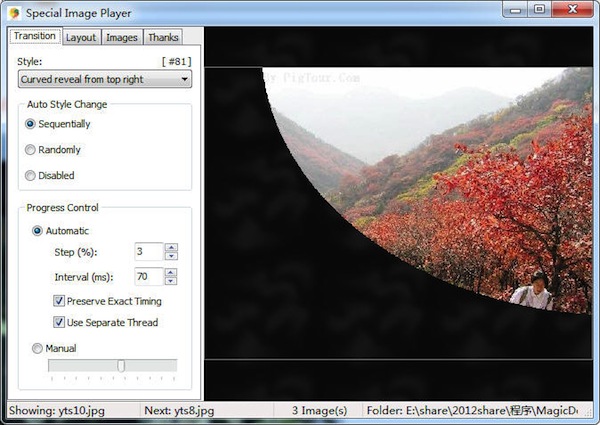This screenshot has height=425, width=600.
Task: Expand the transition Style dropdown
Action: click(x=104, y=79)
